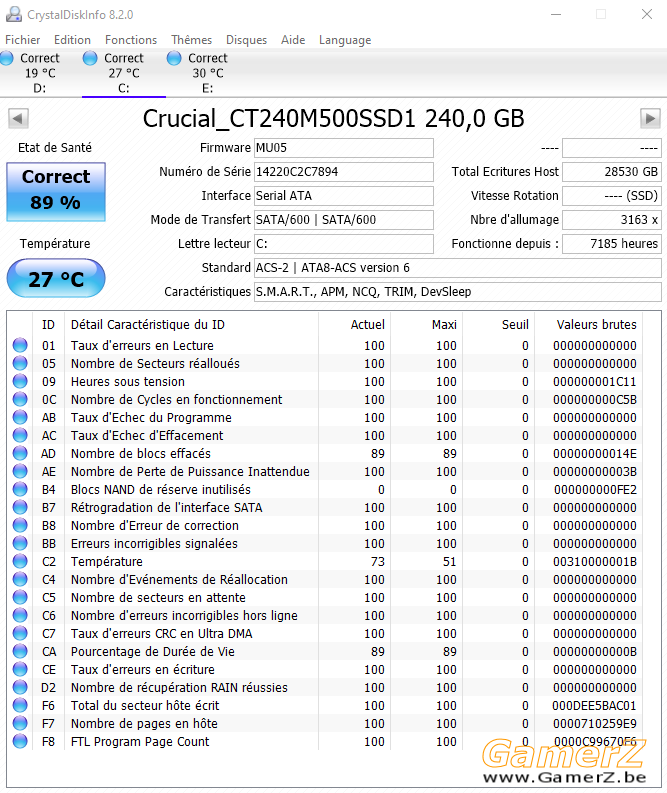Viewport: 667px width, 793px height.
Task: Click status icon for attribute C5
Action: [20, 597]
